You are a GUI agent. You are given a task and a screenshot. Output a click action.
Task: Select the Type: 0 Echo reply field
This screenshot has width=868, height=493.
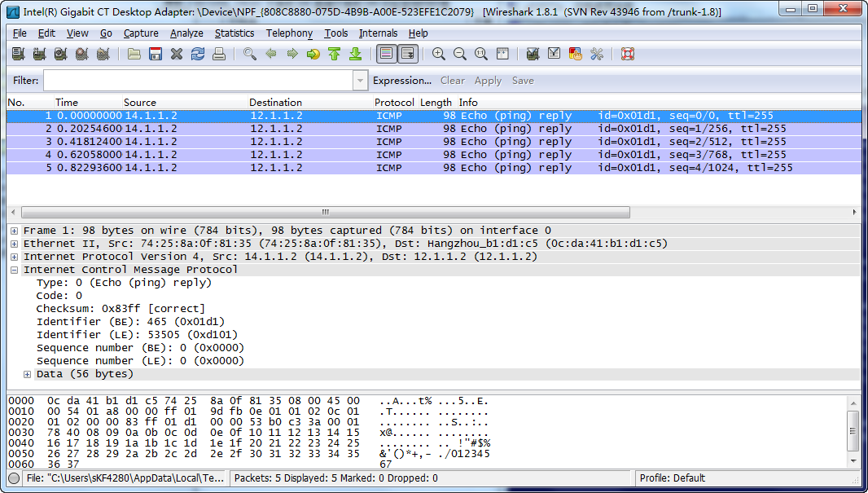click(x=124, y=283)
